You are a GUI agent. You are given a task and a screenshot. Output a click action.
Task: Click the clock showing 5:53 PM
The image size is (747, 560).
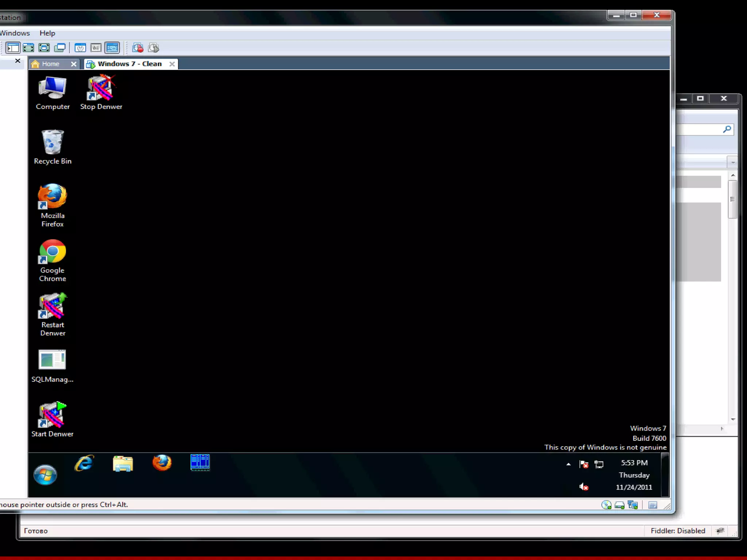pyautogui.click(x=634, y=463)
